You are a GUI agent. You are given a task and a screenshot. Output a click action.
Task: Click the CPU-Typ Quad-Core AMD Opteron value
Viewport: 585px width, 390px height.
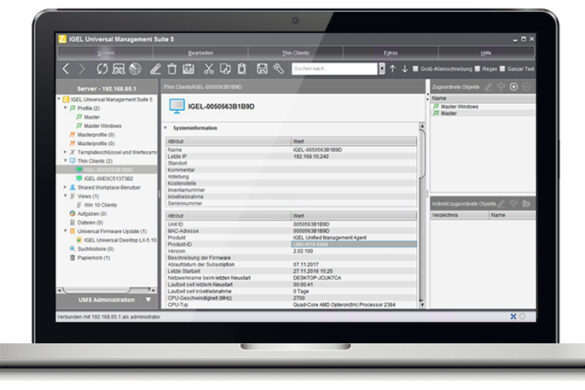tap(344, 305)
